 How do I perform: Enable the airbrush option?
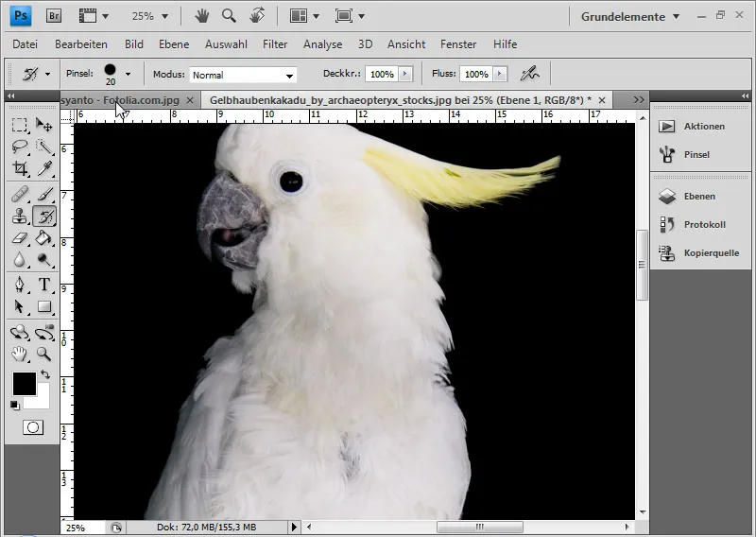(529, 74)
